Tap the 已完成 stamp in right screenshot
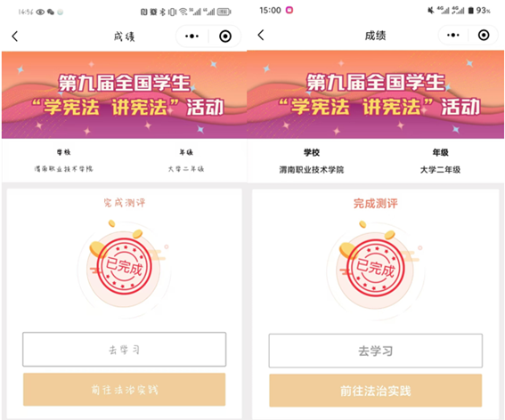Image resolution: width=505 pixels, height=420 pixels. click(375, 268)
